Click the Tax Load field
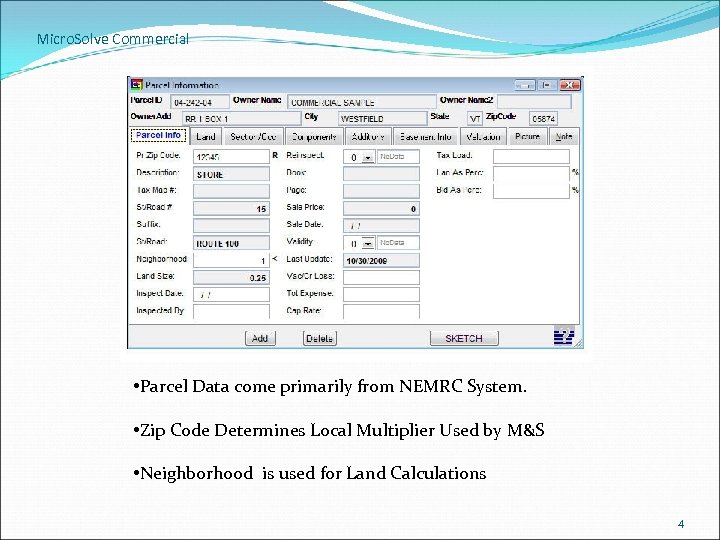The image size is (720, 540). tap(531, 157)
